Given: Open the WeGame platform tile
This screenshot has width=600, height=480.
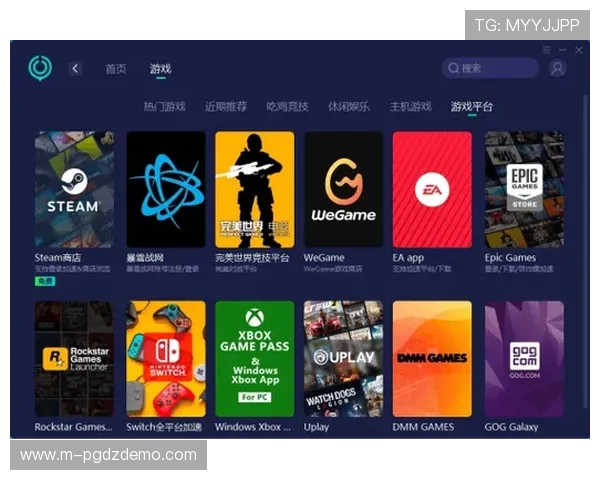Looking at the screenshot, I should click(x=343, y=189).
